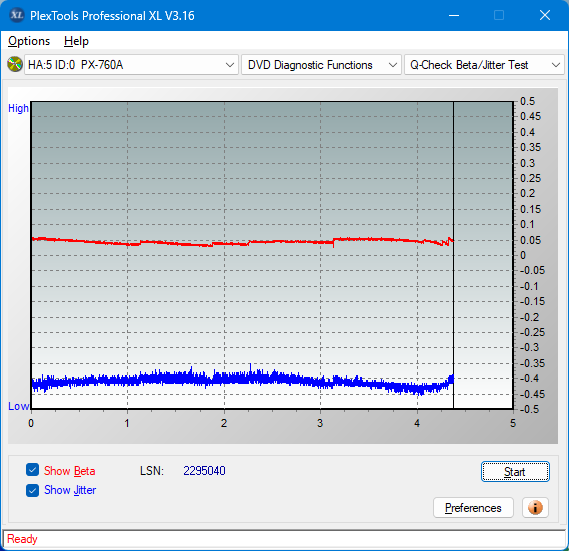Open the Options menu
The image size is (569, 551).
(29, 41)
